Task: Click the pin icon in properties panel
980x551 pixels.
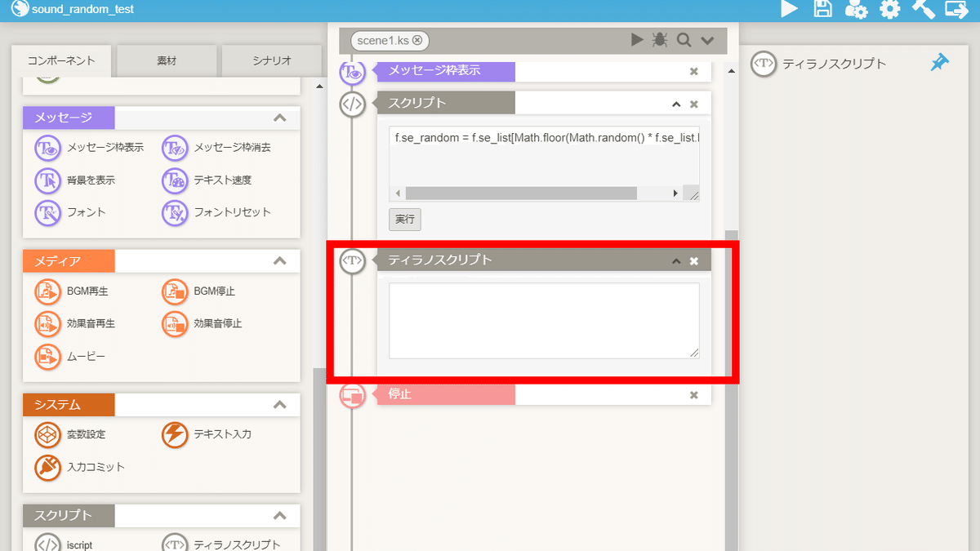Action: [x=940, y=63]
